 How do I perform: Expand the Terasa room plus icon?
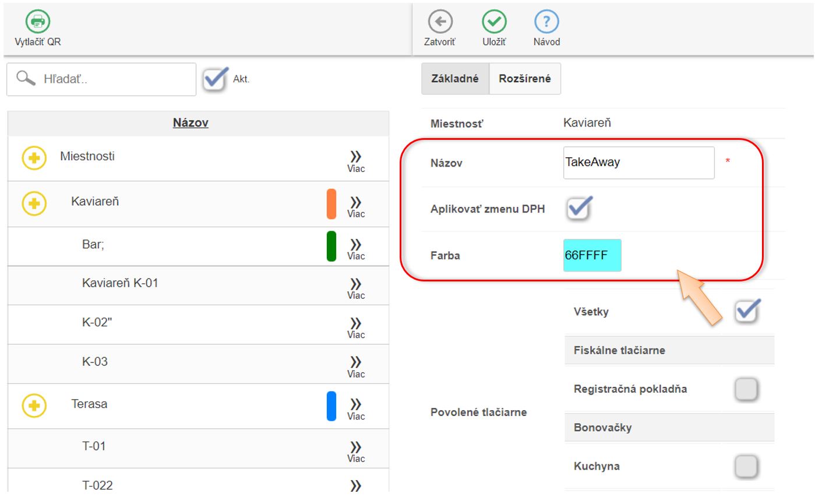click(x=34, y=406)
